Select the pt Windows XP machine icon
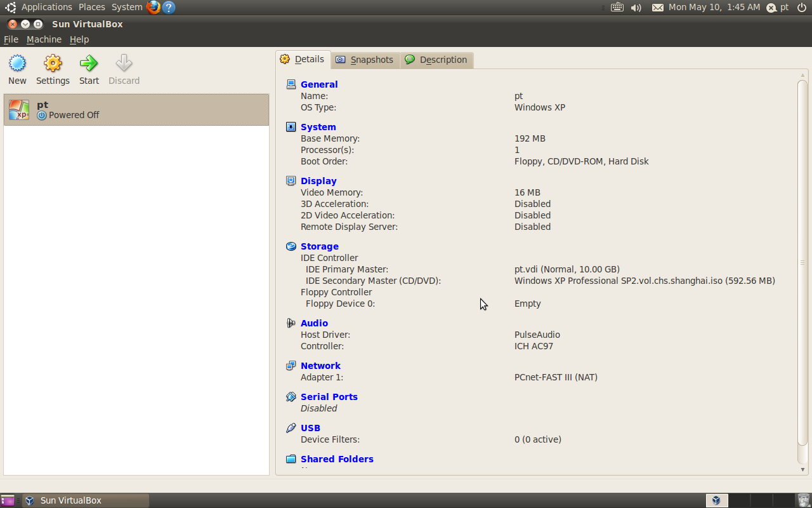 coord(19,110)
